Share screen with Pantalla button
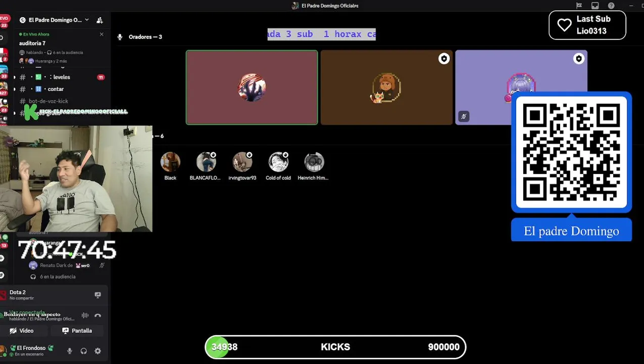Image resolution: width=644 pixels, height=364 pixels. pos(77,331)
